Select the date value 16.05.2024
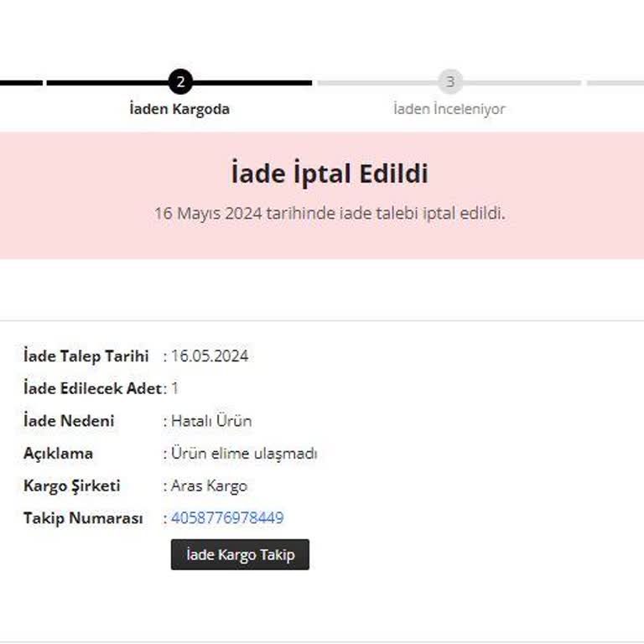This screenshot has width=644, height=644. pyautogui.click(x=210, y=356)
